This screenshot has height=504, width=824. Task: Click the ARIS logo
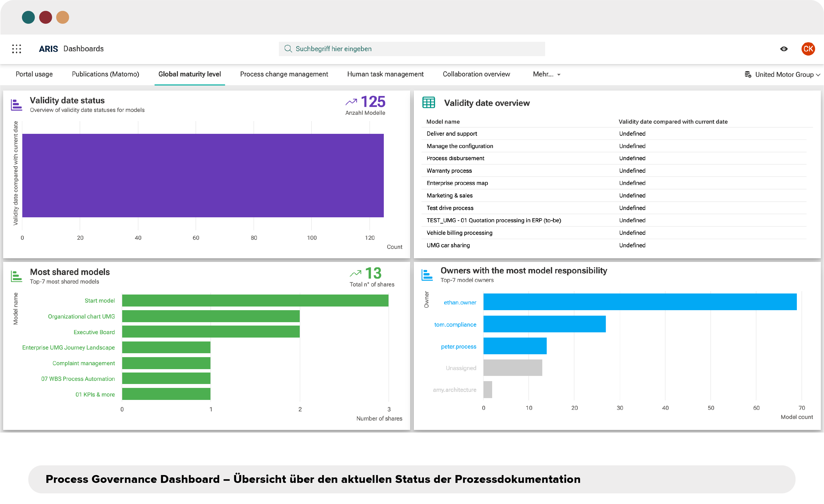(x=48, y=49)
